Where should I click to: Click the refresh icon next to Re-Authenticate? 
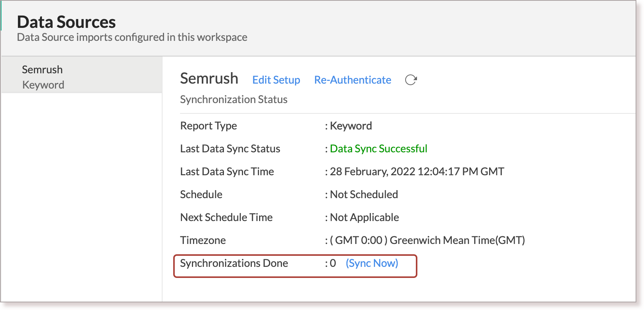(411, 80)
